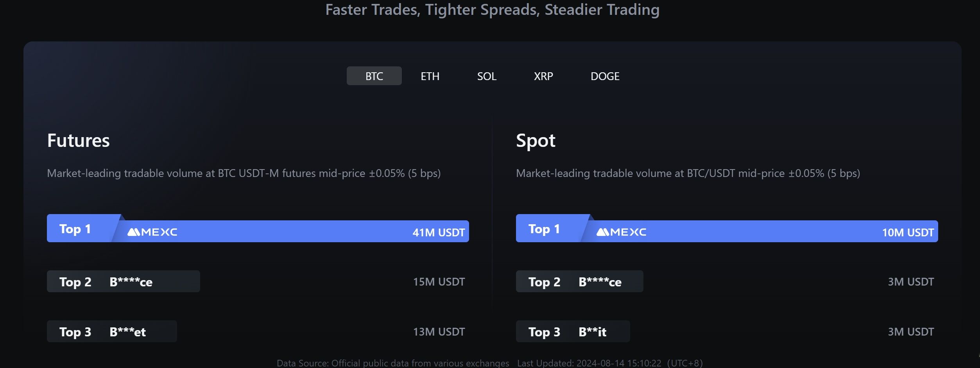The height and width of the screenshot is (368, 980).
Task: Select the Futures Top 3 B***et entry
Action: tap(112, 332)
